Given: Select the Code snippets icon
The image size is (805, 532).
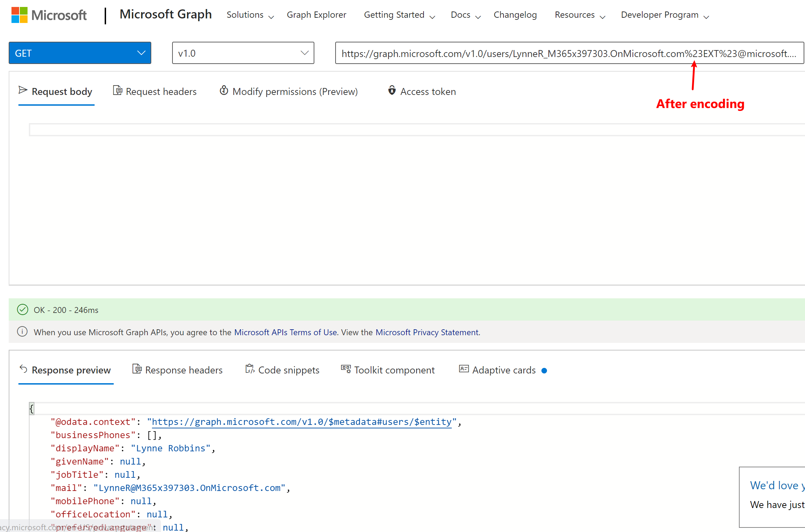Looking at the screenshot, I should coord(249,369).
